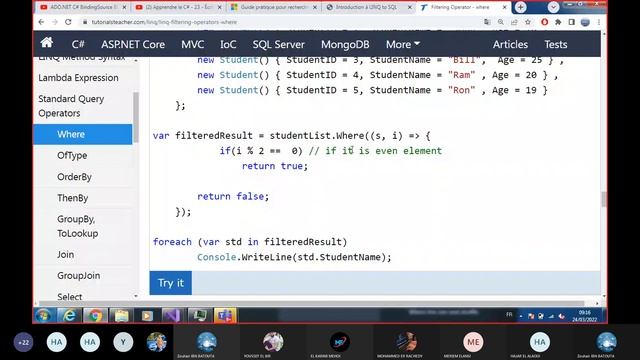The width and height of the screenshot is (640, 360).
Task: Click the Try it button
Action: (171, 283)
